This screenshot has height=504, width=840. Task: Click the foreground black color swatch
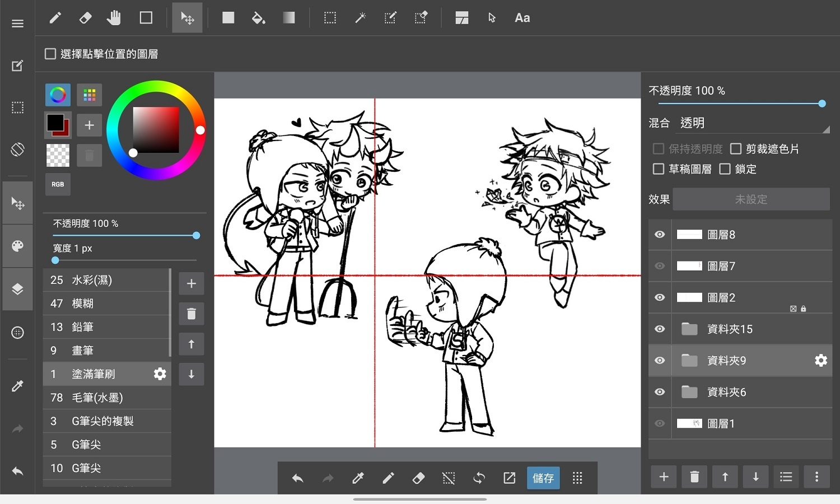55,122
